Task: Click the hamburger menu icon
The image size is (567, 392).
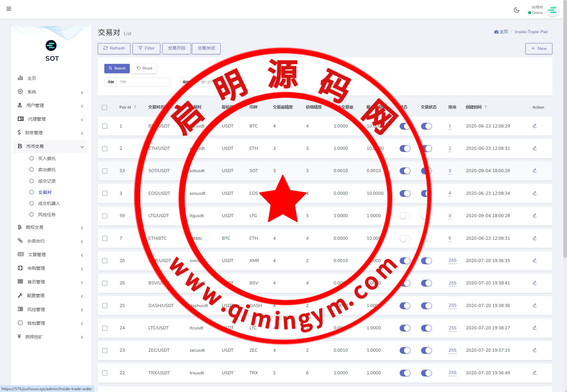Action: click(x=9, y=9)
